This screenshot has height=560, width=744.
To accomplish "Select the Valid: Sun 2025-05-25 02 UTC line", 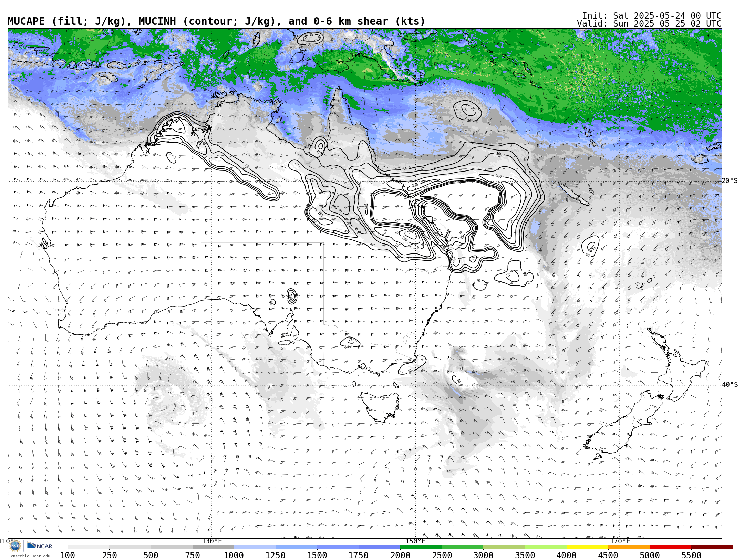I will tap(649, 24).
